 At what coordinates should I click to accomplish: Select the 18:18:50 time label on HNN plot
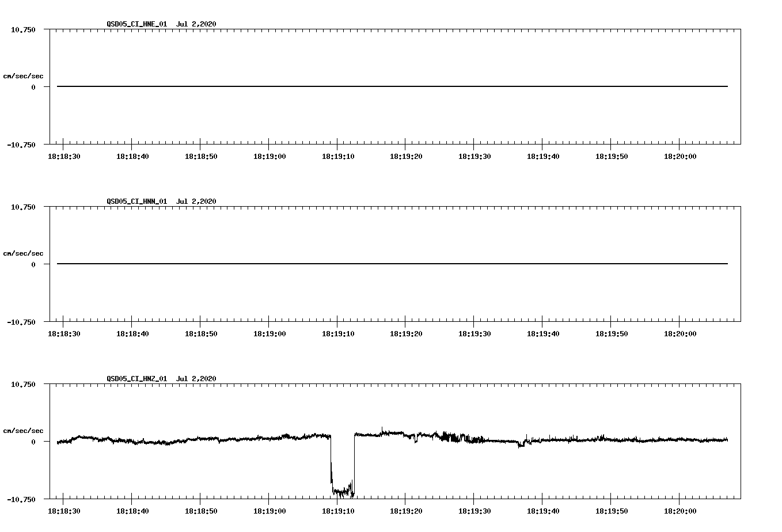pyautogui.click(x=201, y=333)
